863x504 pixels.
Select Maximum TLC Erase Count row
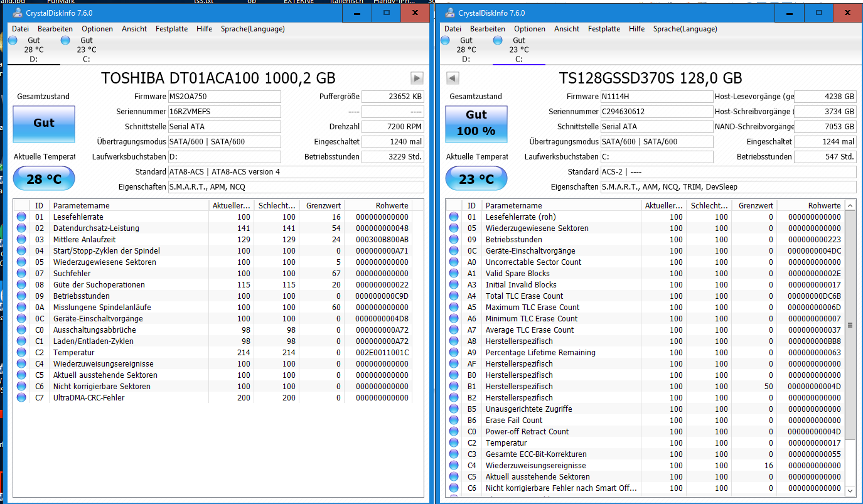click(x=645, y=307)
